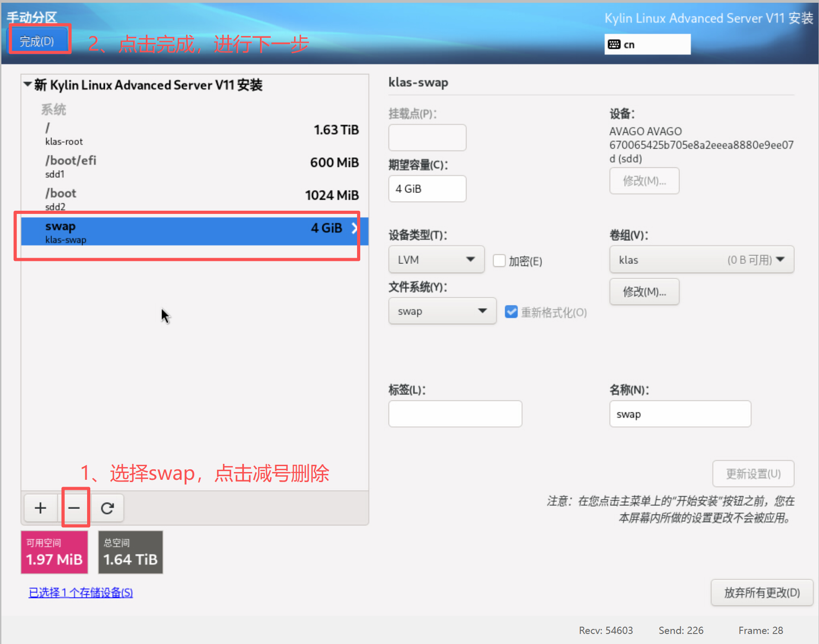Click the plus icon to add a mount point
Image resolution: width=819 pixels, height=644 pixels.
(41, 508)
